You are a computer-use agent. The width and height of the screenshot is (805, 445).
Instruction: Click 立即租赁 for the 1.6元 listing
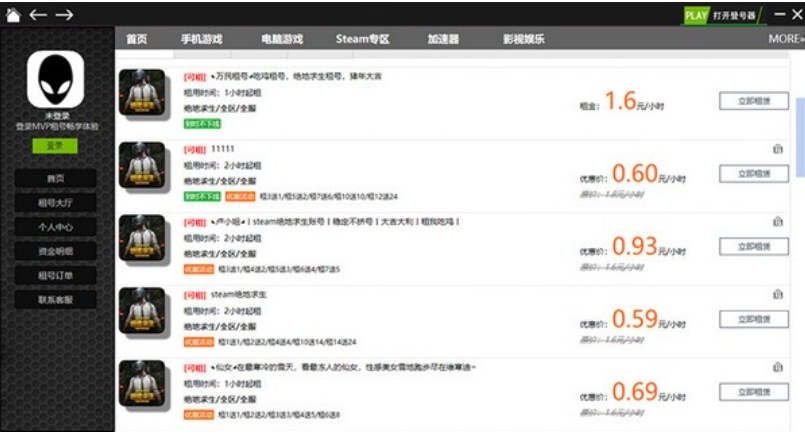pyautogui.click(x=753, y=101)
